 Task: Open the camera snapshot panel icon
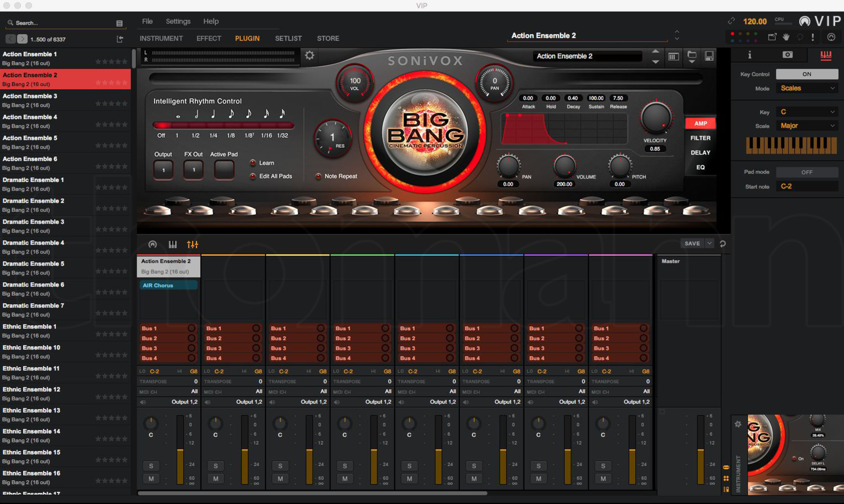[787, 55]
